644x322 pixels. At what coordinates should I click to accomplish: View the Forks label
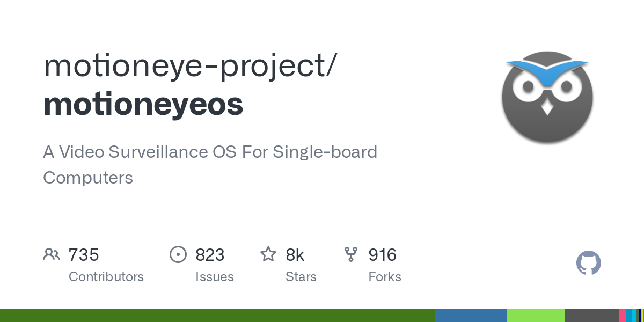385,277
